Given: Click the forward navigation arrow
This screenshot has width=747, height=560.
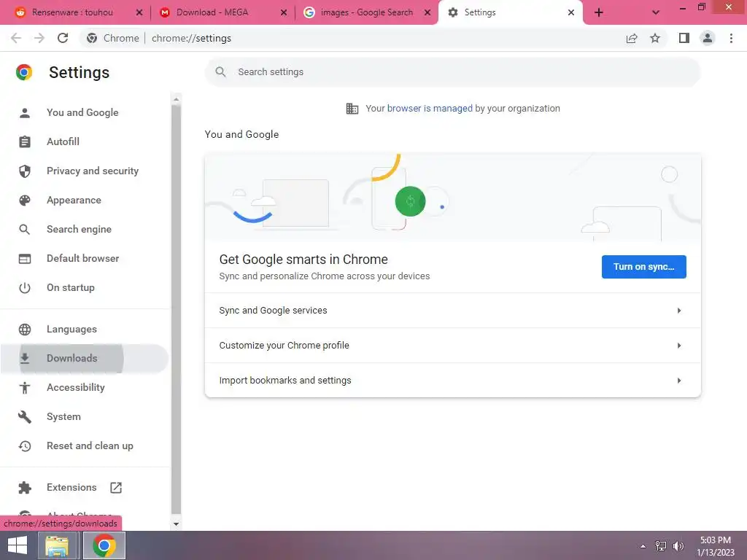Looking at the screenshot, I should [x=39, y=38].
